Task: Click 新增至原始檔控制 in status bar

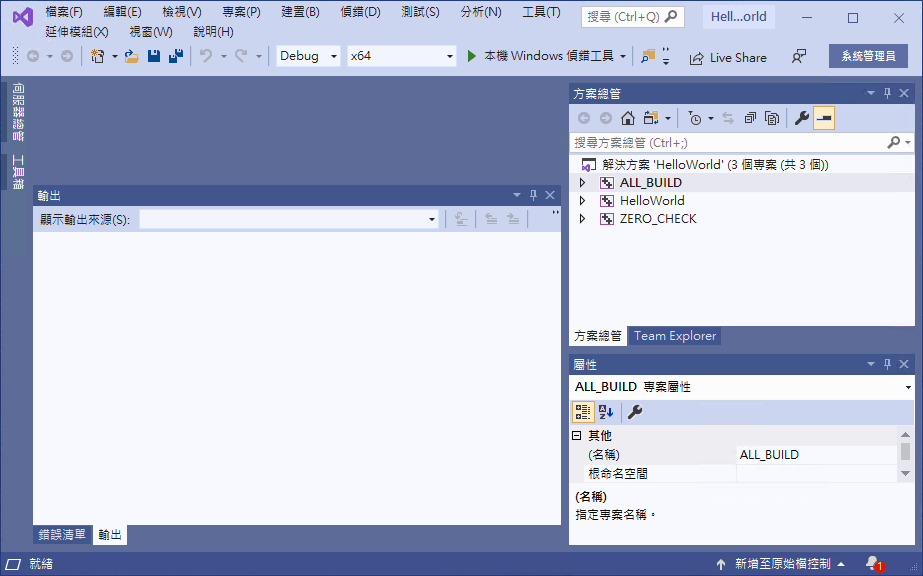Action: (782, 564)
